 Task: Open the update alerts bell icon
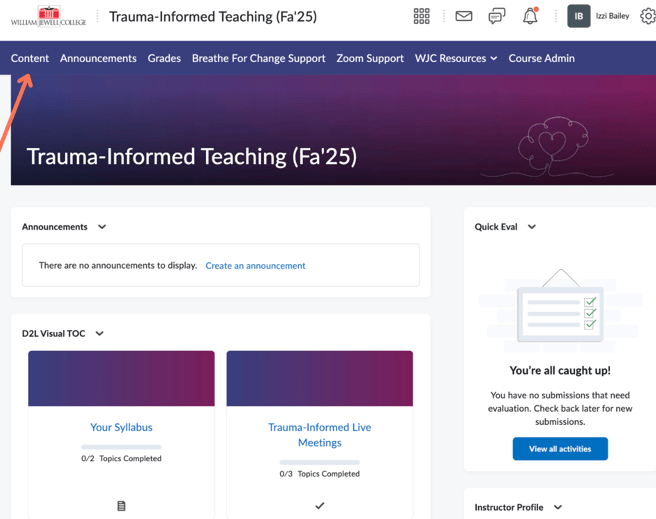[x=530, y=16]
